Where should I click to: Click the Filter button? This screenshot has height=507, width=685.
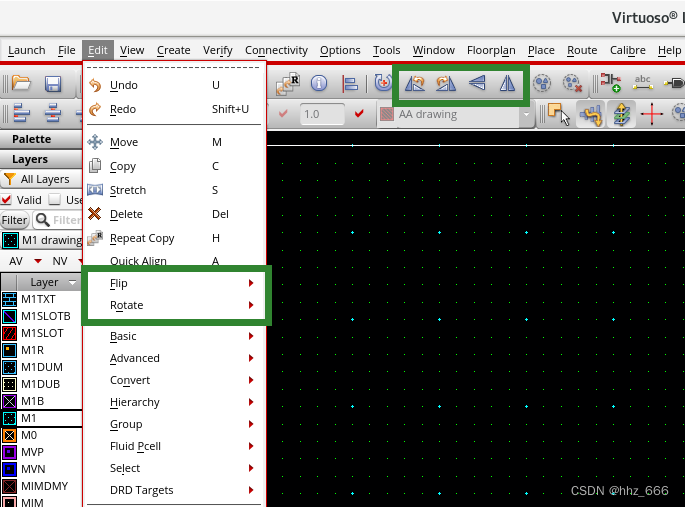(14, 220)
